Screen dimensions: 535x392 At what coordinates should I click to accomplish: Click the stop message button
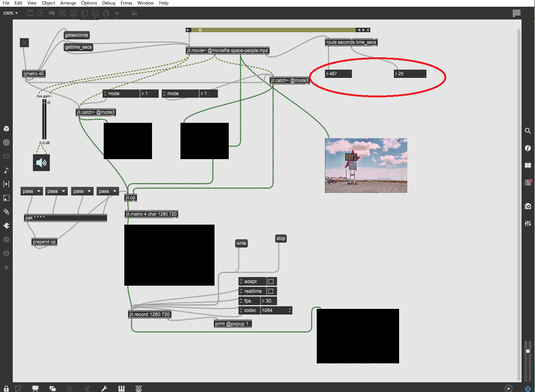(x=281, y=238)
